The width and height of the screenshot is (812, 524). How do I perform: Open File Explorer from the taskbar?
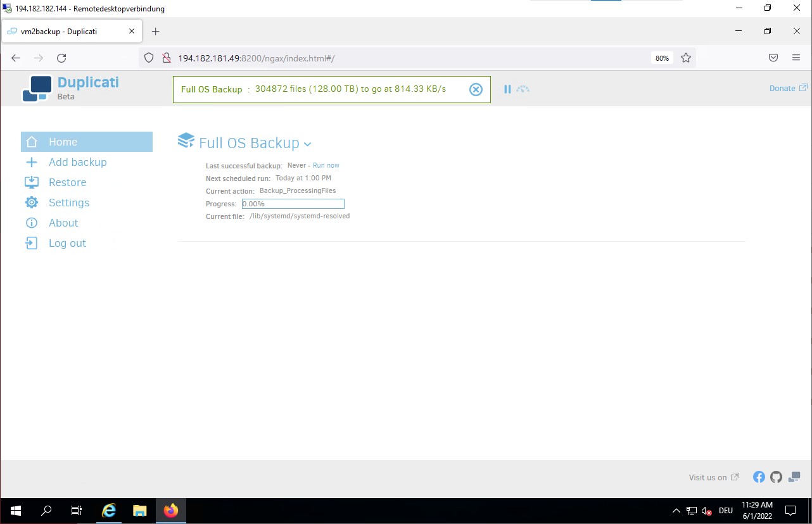pyautogui.click(x=140, y=511)
